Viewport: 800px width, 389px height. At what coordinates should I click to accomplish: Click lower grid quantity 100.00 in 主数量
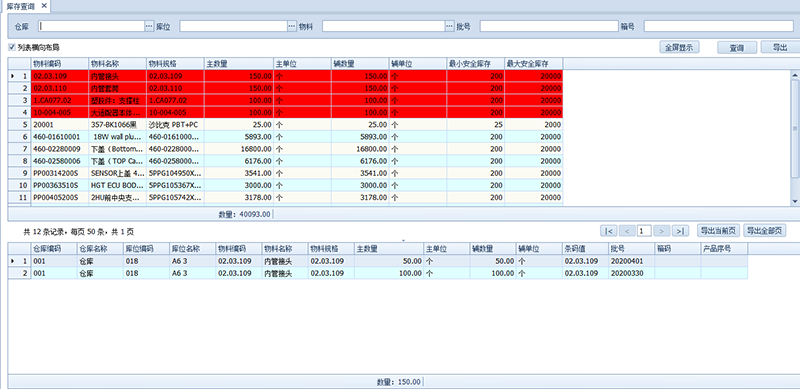pyautogui.click(x=389, y=273)
